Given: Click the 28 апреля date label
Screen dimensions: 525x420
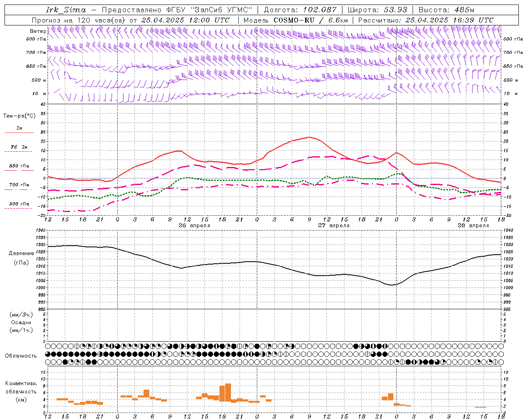Looking at the screenshot, I should [473, 226].
